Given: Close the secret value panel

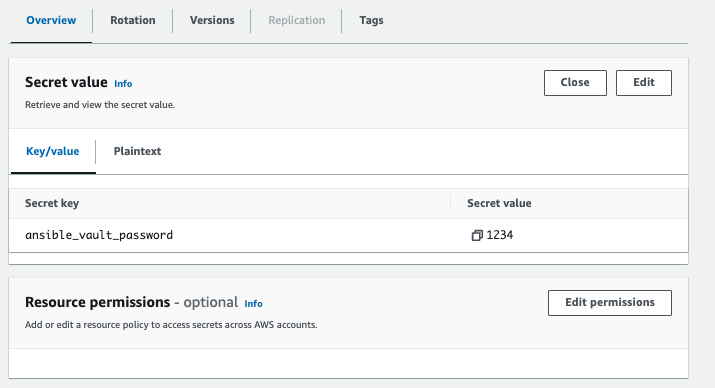Looking at the screenshot, I should [x=575, y=83].
